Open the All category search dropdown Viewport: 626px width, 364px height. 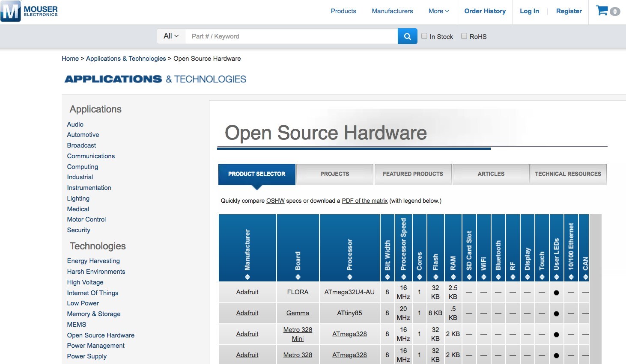[171, 36]
